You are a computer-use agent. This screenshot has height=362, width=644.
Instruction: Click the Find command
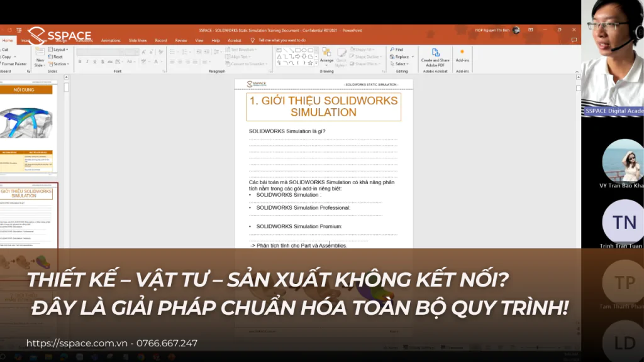point(396,50)
